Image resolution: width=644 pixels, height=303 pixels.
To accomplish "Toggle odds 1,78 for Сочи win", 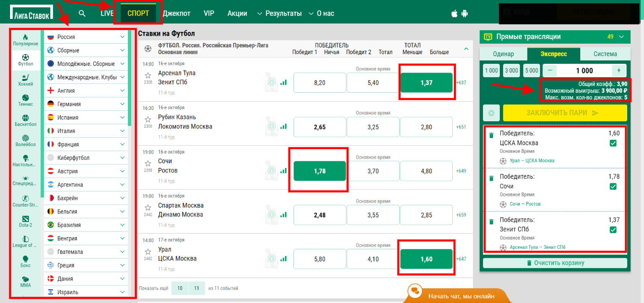I will [319, 171].
